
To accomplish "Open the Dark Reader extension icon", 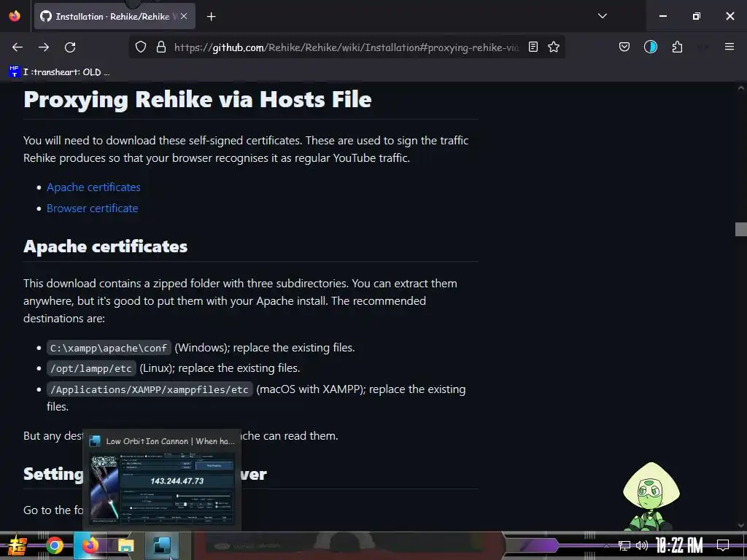I will [x=650, y=47].
